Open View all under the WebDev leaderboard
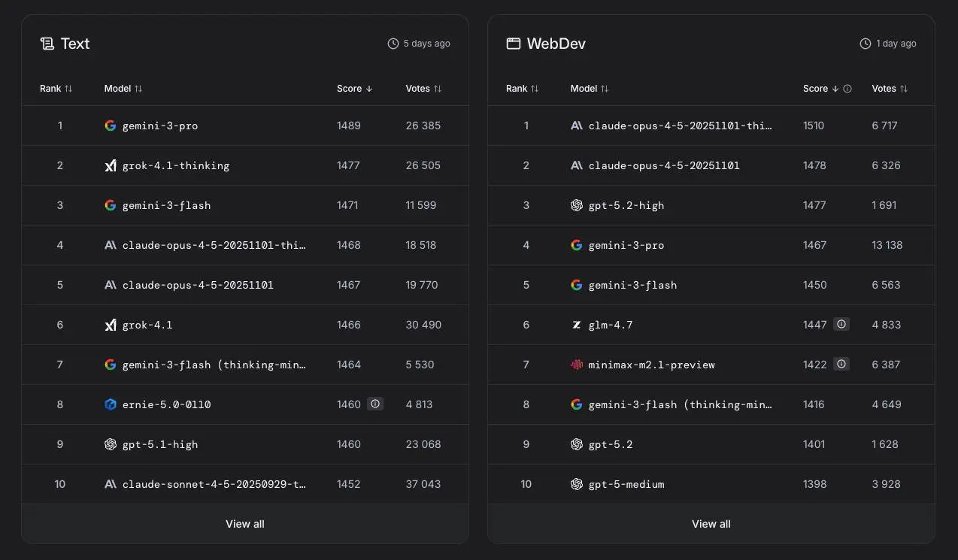This screenshot has width=958, height=560. pos(711,524)
